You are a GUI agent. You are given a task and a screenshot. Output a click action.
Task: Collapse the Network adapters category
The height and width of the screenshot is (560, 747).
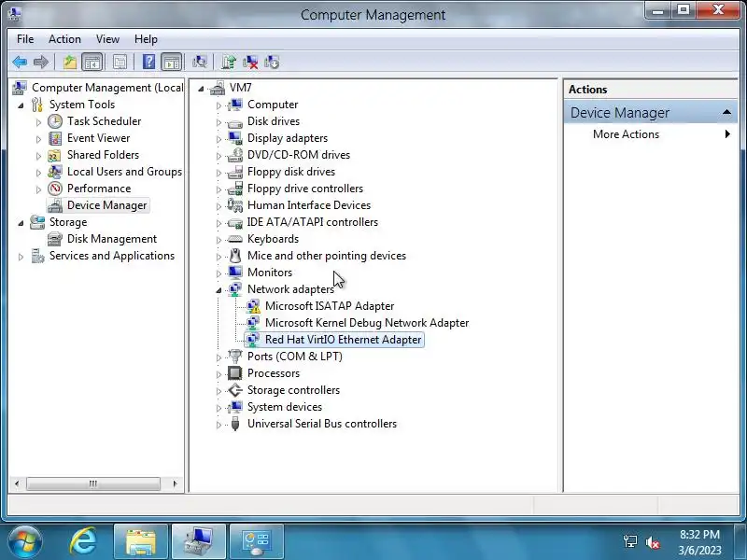(x=218, y=290)
